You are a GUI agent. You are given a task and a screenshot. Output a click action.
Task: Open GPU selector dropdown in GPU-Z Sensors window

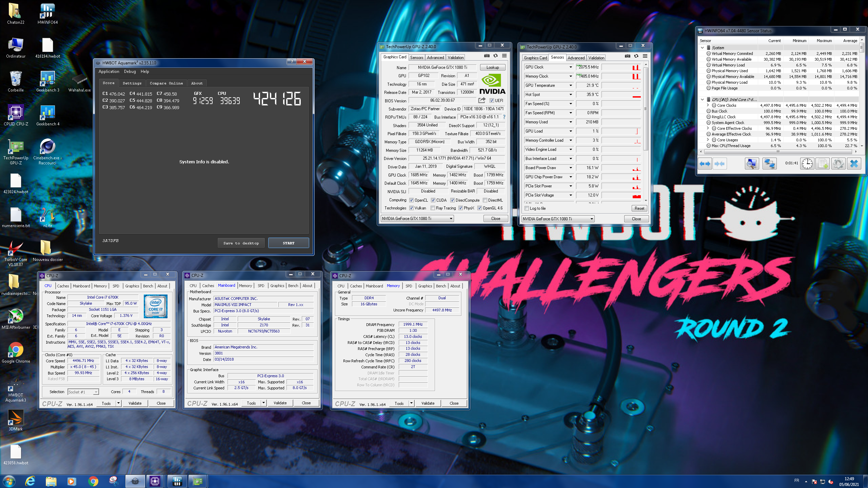558,219
